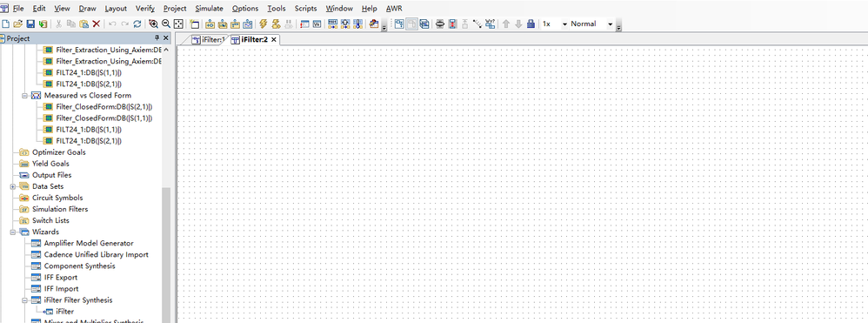Screen dimensions: 868x323
Task: Open the Verify menu
Action: 145,9
